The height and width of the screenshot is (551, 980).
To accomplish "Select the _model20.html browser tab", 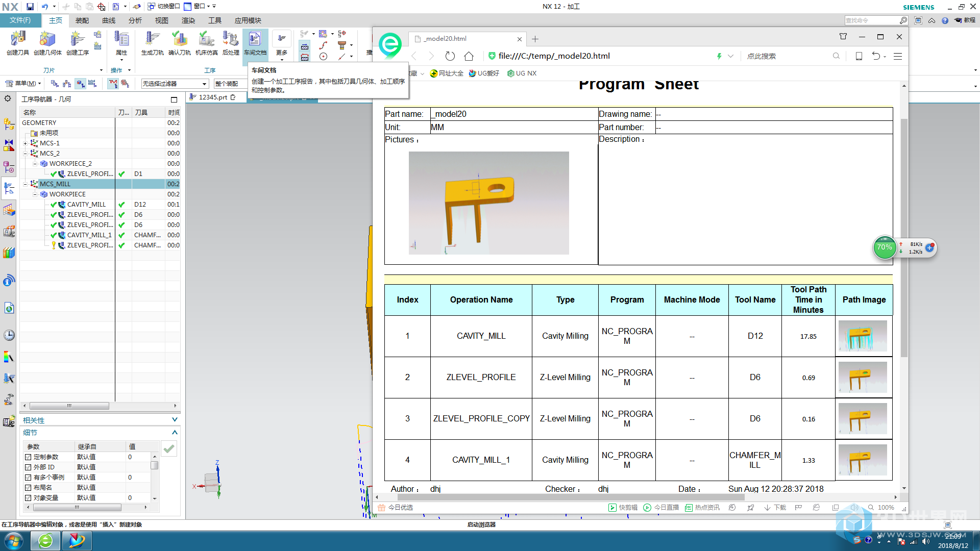I will pos(468,39).
